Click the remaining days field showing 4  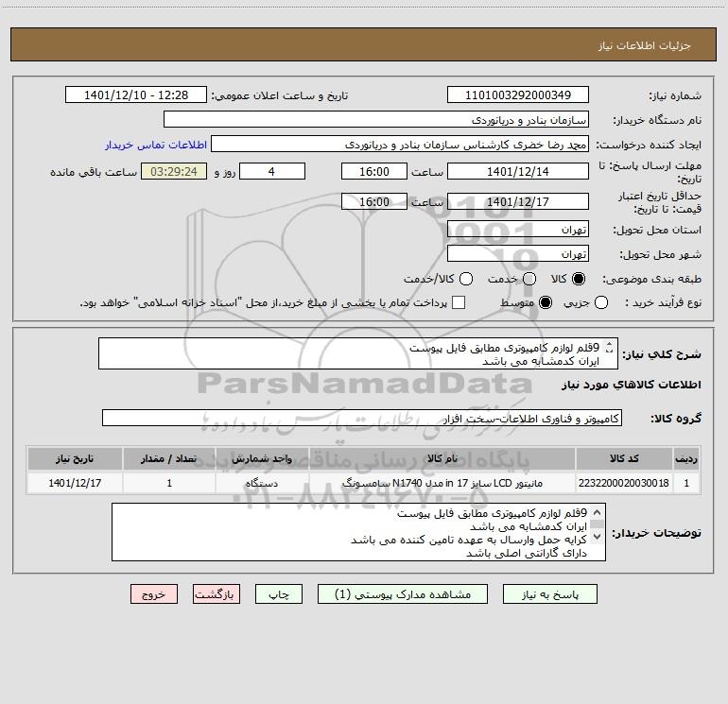click(x=272, y=171)
